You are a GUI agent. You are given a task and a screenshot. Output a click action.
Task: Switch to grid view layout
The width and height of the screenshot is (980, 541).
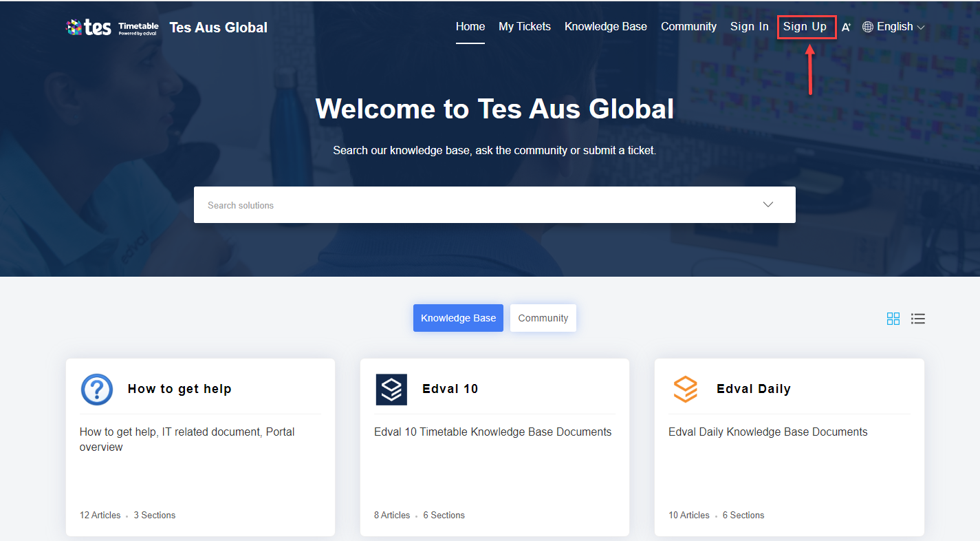pos(893,318)
